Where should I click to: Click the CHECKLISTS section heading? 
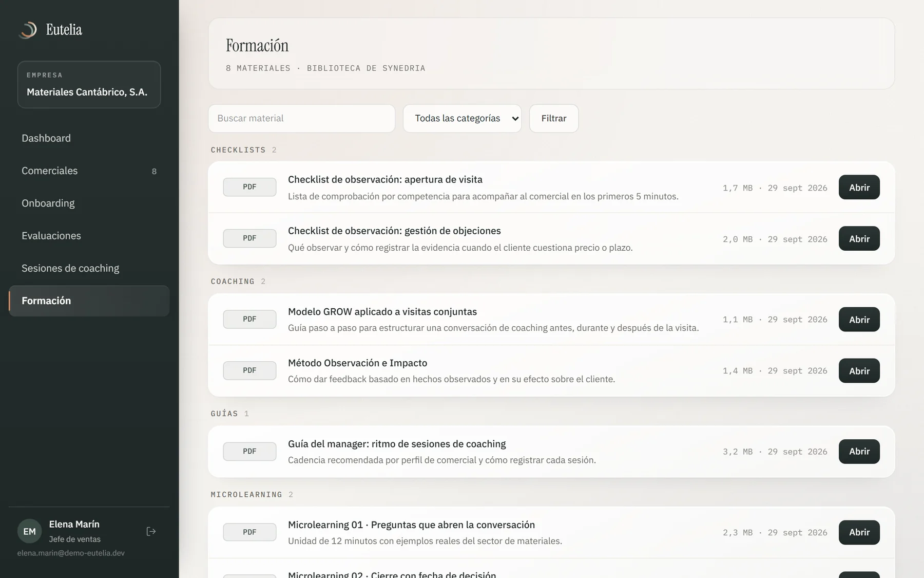238,150
